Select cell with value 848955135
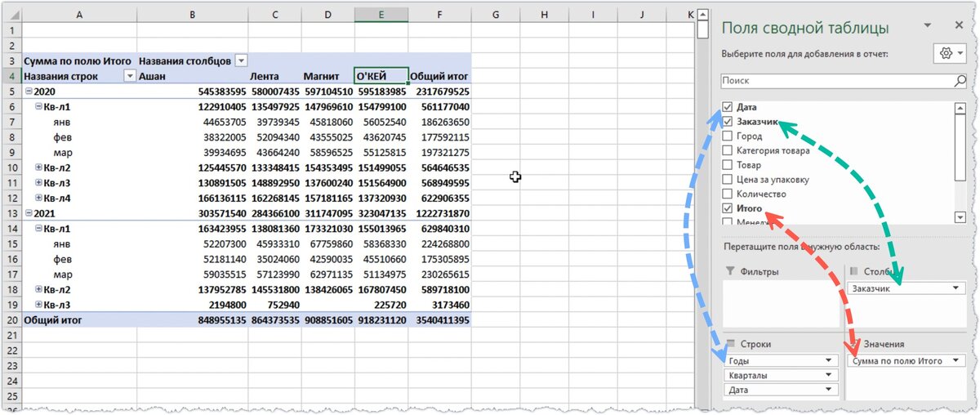Screen dimensions: 980x415 [192, 319]
